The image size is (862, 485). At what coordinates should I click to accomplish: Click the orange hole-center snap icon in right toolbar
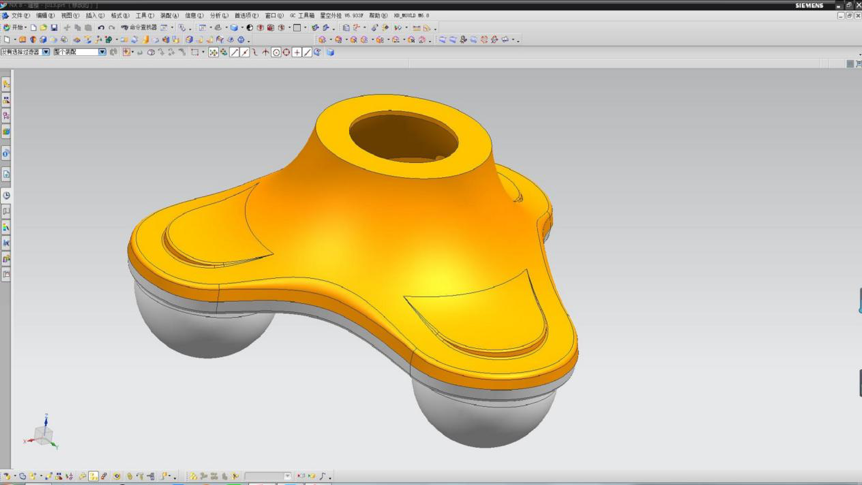click(484, 40)
